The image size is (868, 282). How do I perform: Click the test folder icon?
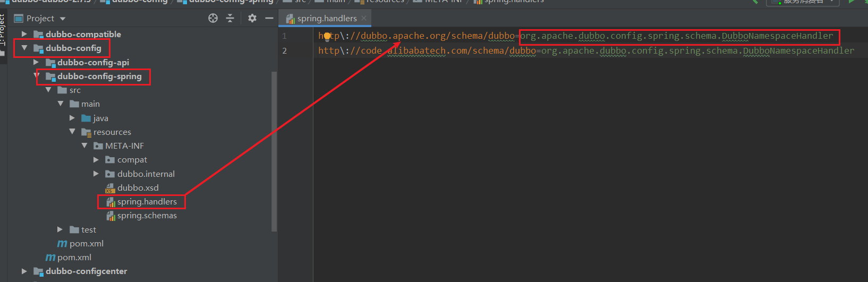pos(74,229)
